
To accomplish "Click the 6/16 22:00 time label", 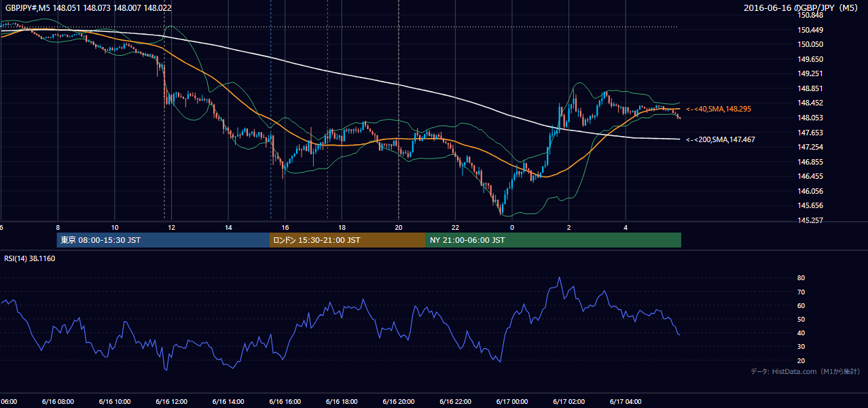I will pos(455,401).
